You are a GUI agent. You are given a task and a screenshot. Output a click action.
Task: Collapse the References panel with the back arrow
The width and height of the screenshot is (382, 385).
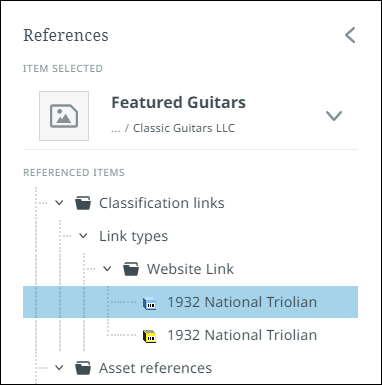tap(350, 35)
